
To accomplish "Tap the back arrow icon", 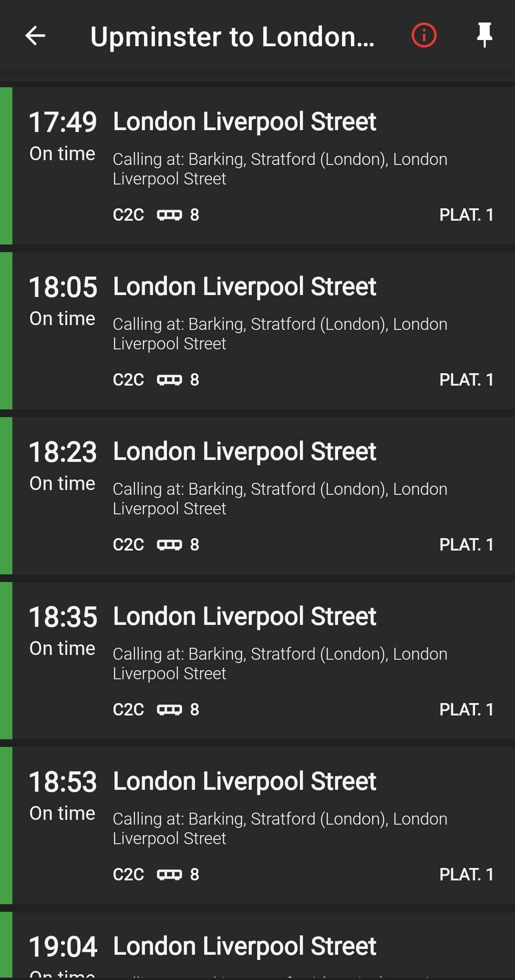I will point(35,35).
